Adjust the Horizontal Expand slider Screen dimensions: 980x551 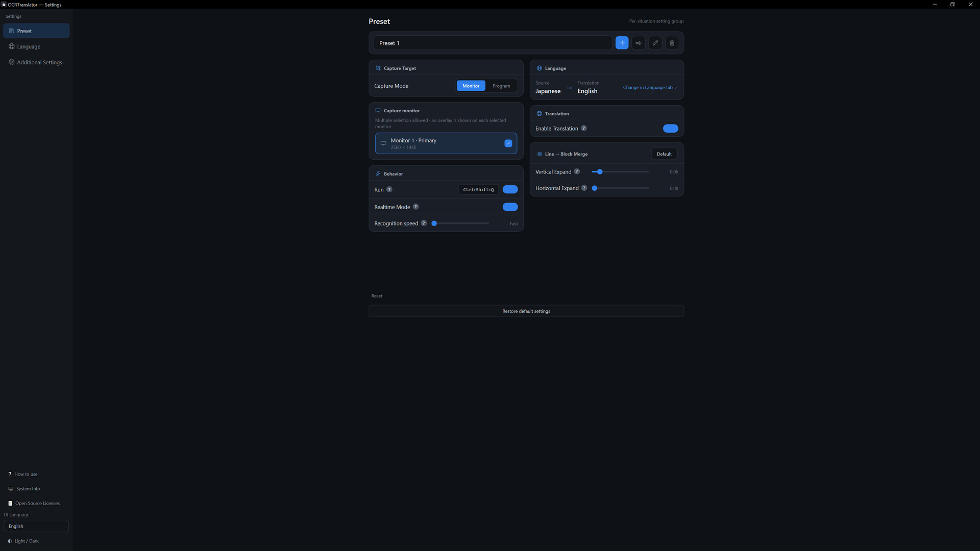(x=620, y=188)
